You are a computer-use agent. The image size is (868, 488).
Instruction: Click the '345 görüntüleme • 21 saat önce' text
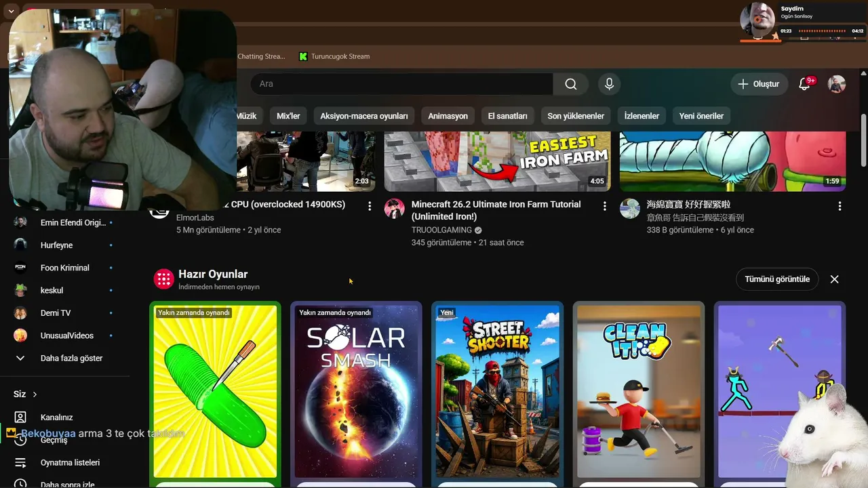point(468,243)
